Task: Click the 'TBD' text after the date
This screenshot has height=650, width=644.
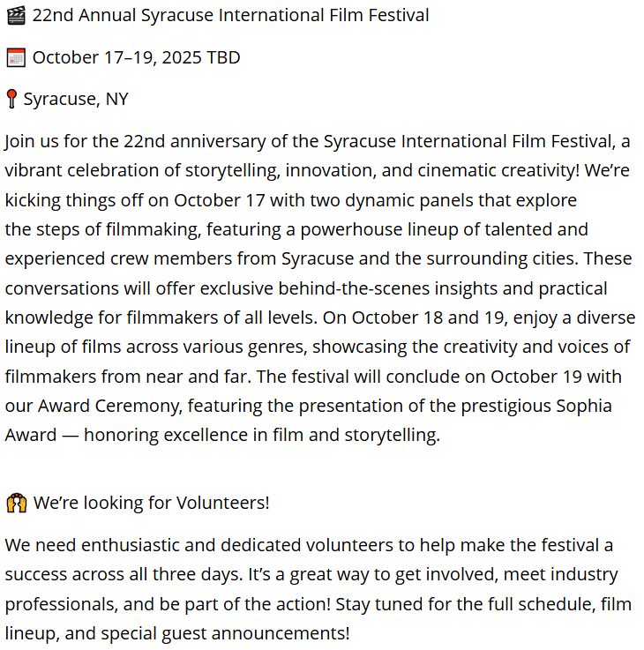Action: (223, 57)
